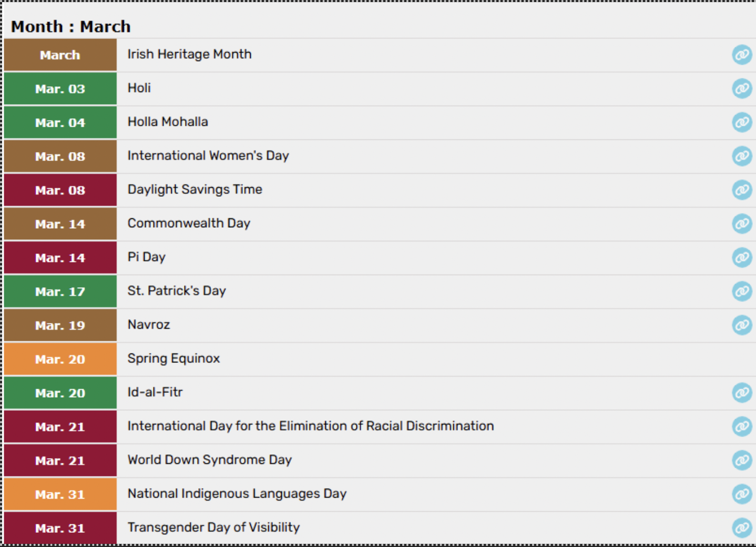Screen dimensions: 756x547
Task: Open the Racial Discrimination day link icon
Action: (x=742, y=427)
